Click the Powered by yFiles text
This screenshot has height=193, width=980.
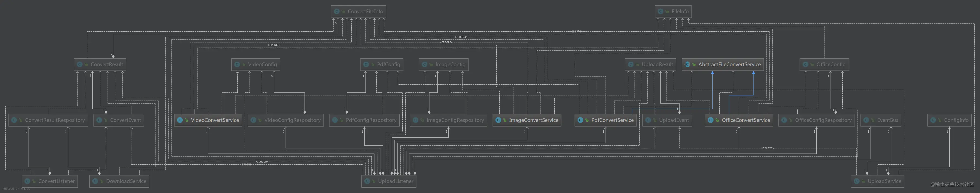click(x=16, y=188)
